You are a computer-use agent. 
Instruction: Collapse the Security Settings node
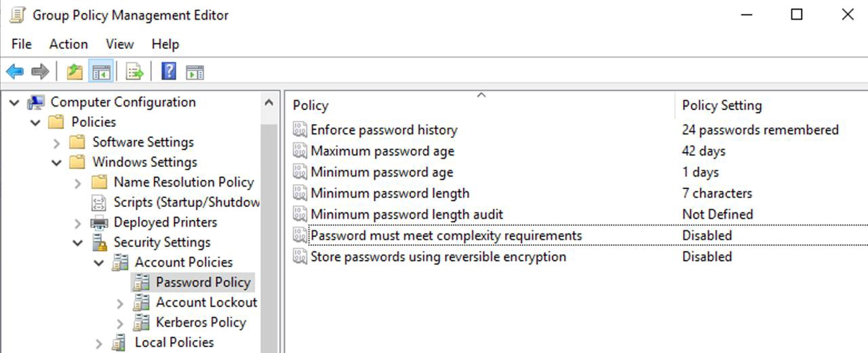(78, 243)
